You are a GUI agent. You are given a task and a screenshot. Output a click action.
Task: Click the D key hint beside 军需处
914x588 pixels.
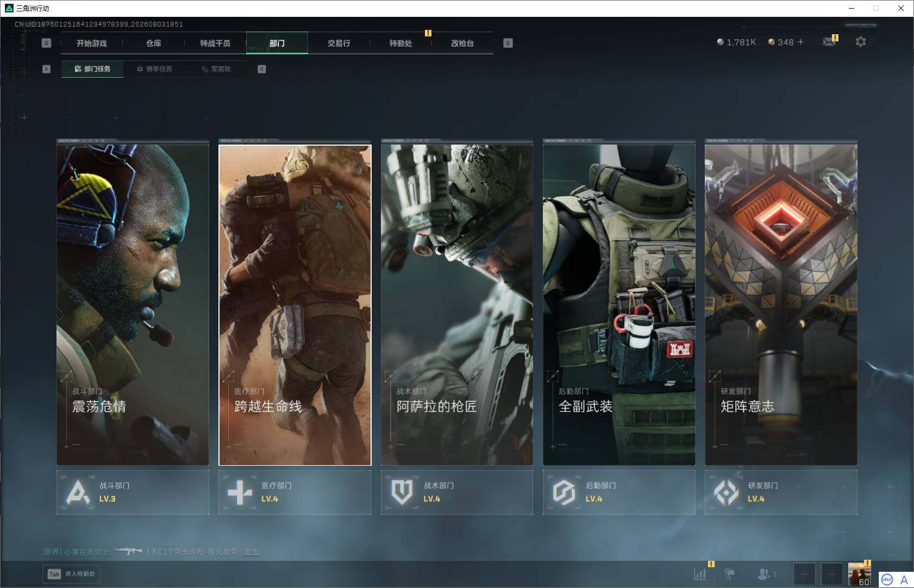pos(261,69)
